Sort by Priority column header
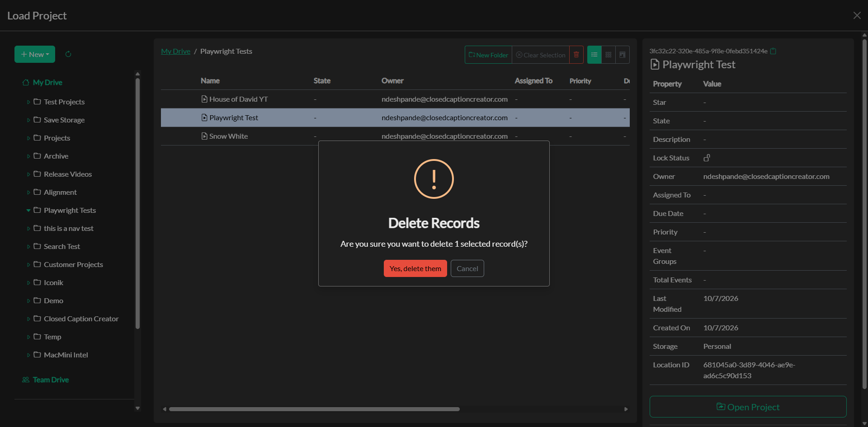The width and height of the screenshot is (868, 427). 580,81
